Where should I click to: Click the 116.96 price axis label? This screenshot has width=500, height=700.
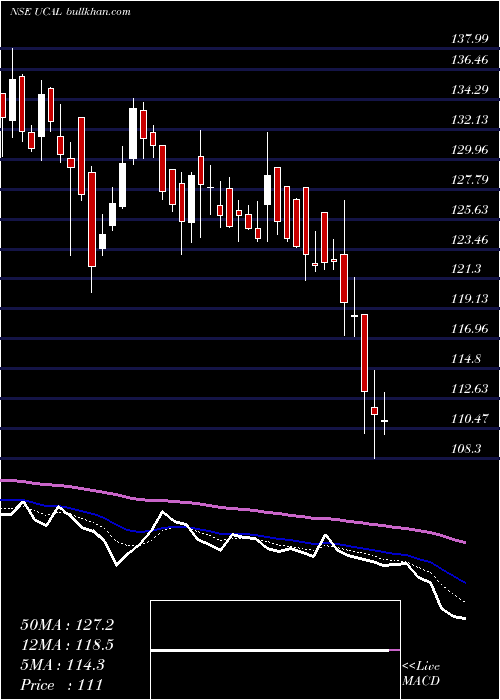(x=470, y=329)
